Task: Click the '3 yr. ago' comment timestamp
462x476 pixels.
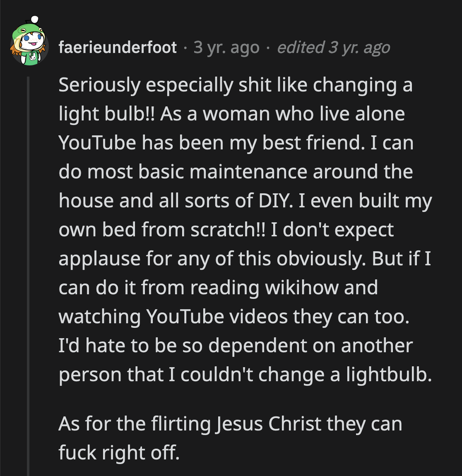Action: click(x=226, y=48)
